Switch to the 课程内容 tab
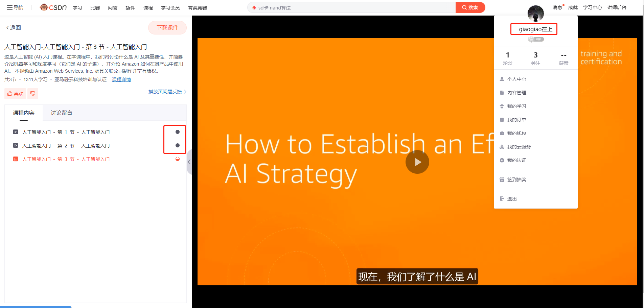 pyautogui.click(x=24, y=113)
